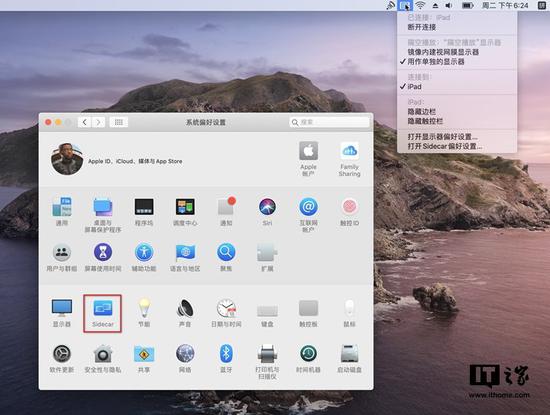Open the 键盘 (Keyboard) preference pane
Image resolution: width=550 pixels, height=415 pixels.
click(267, 313)
